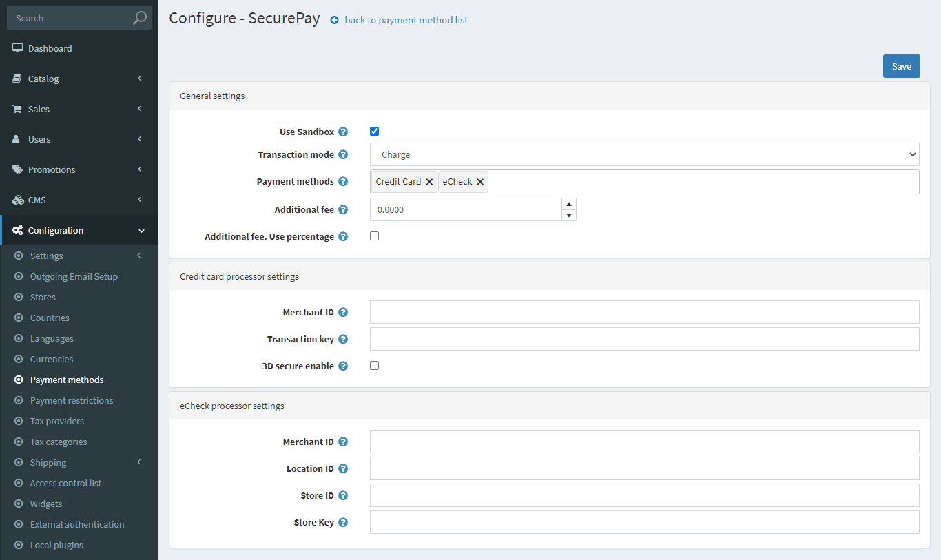Show help for Additional fee Use percentage
This screenshot has width=941, height=560.
pos(343,236)
